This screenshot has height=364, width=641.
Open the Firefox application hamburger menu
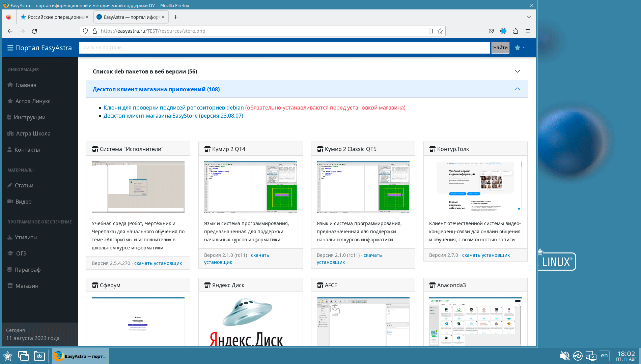(528, 31)
